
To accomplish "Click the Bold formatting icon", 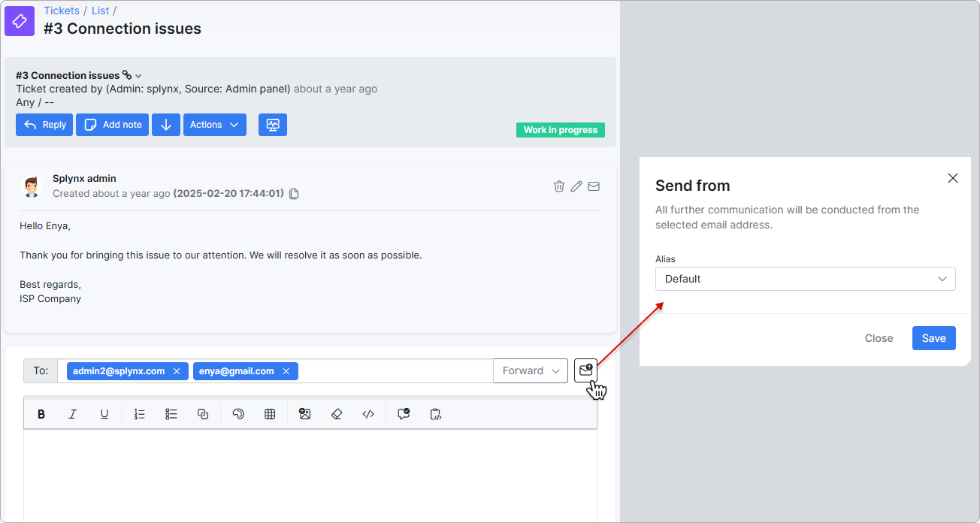I will [41, 414].
